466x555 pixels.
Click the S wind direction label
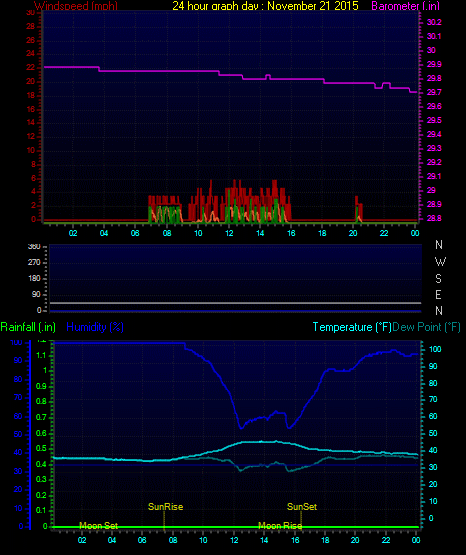[438, 279]
